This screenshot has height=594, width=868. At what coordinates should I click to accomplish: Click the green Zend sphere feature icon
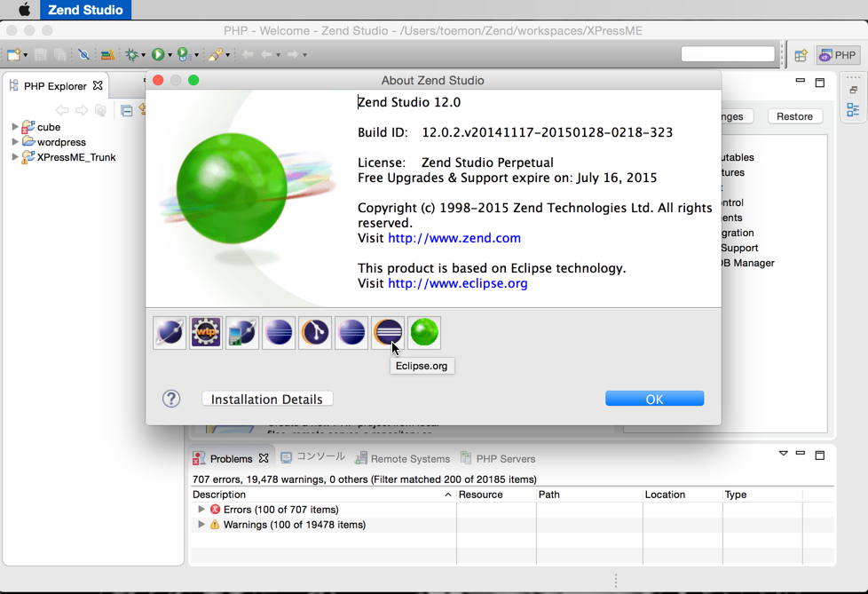click(424, 333)
